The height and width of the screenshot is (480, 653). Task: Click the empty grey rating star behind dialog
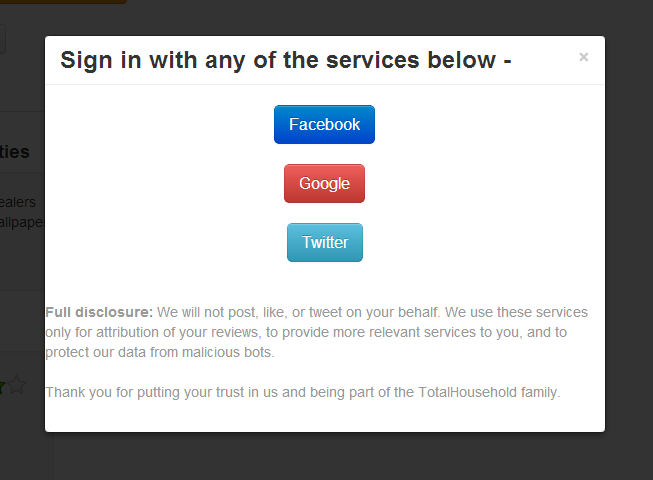[18, 386]
